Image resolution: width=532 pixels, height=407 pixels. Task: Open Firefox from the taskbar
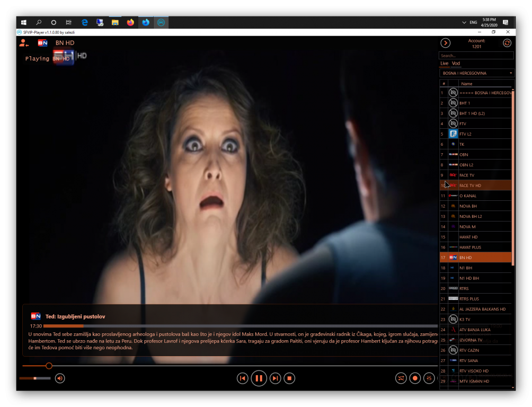pos(130,22)
